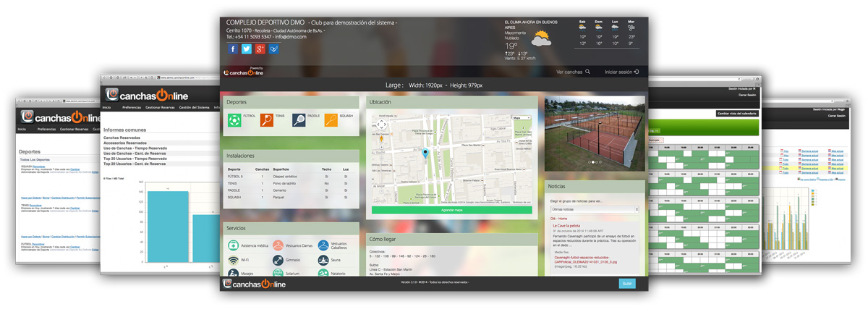Open the Mapa map type dropdown

521,117
